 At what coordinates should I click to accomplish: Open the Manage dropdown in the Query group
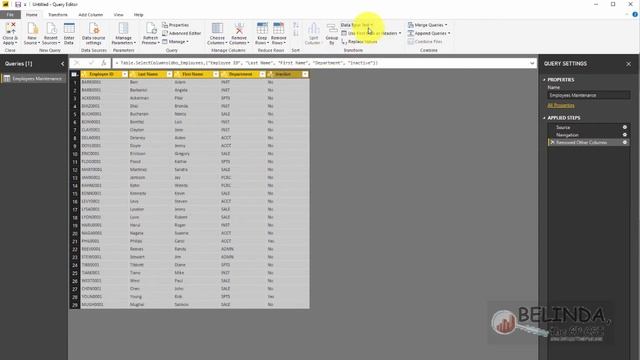click(x=175, y=42)
